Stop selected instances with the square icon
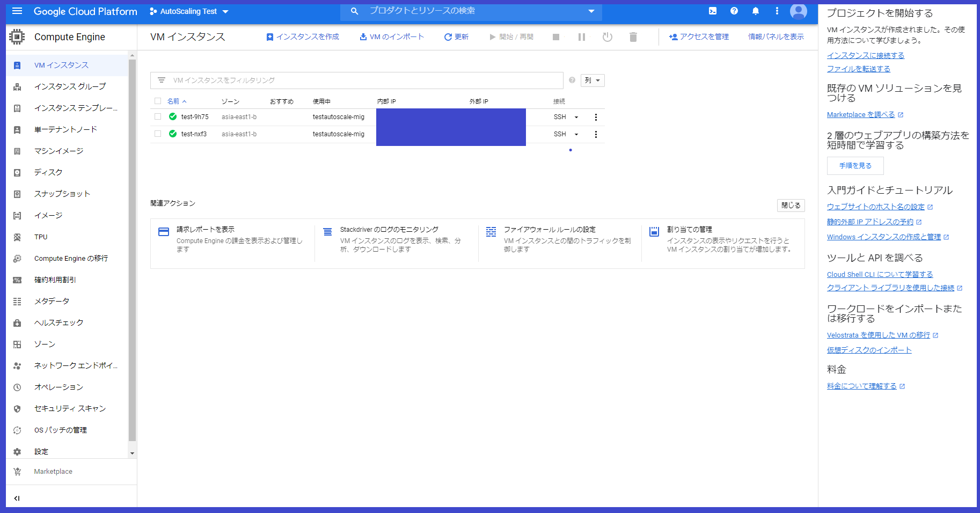Screen dimensions: 980x513 [x=556, y=37]
